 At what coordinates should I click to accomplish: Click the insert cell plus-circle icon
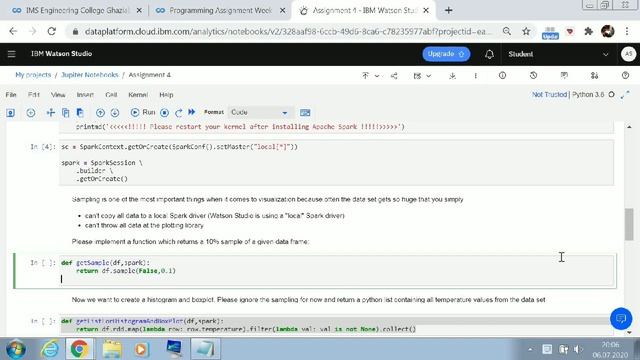(x=31, y=113)
